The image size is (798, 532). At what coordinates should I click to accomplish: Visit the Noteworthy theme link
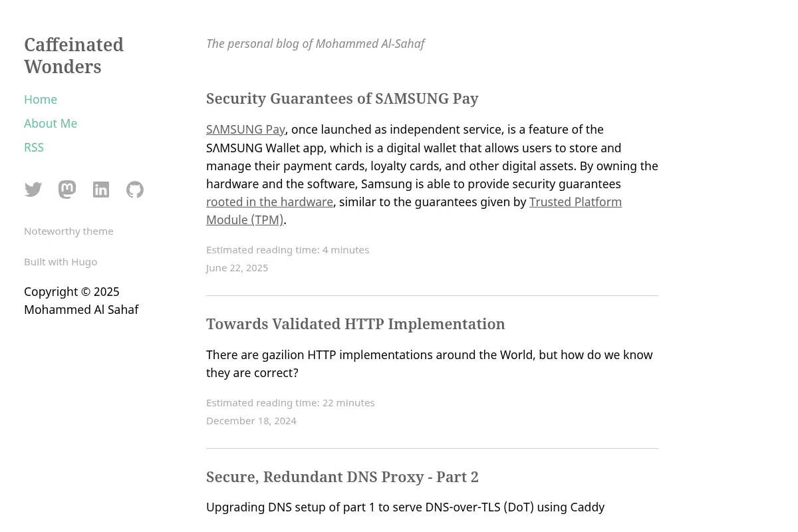click(68, 231)
